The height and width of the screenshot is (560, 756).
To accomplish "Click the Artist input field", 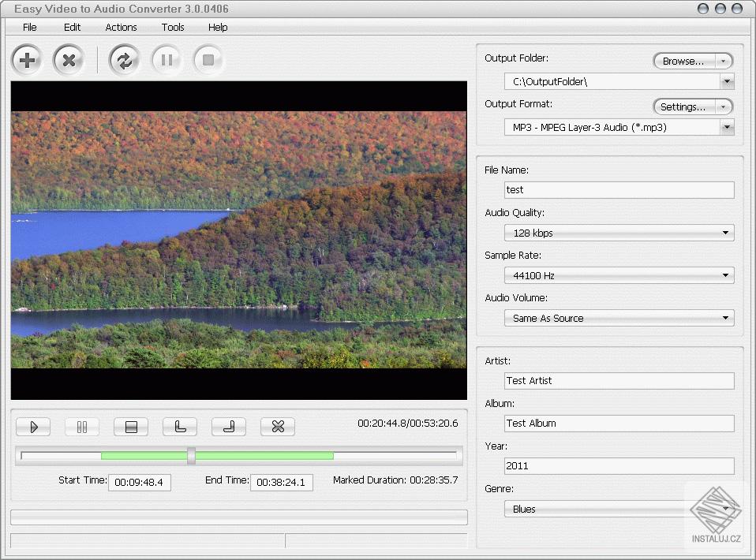I will tap(619, 380).
